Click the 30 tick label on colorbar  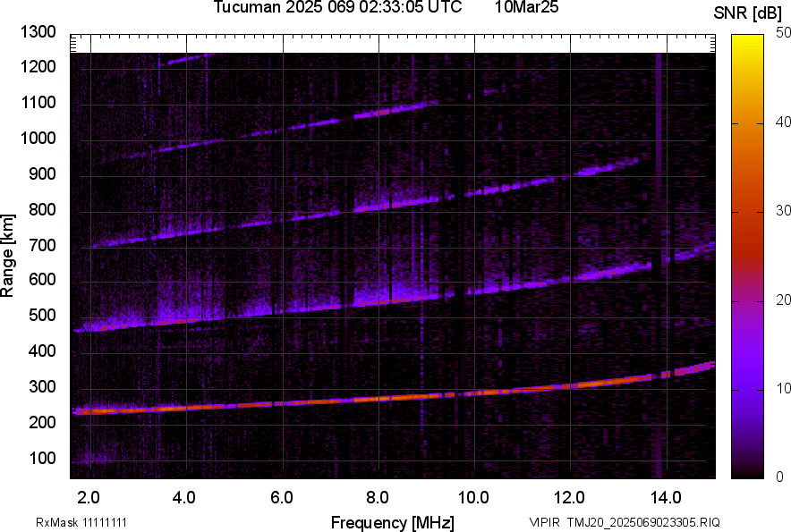point(783,211)
